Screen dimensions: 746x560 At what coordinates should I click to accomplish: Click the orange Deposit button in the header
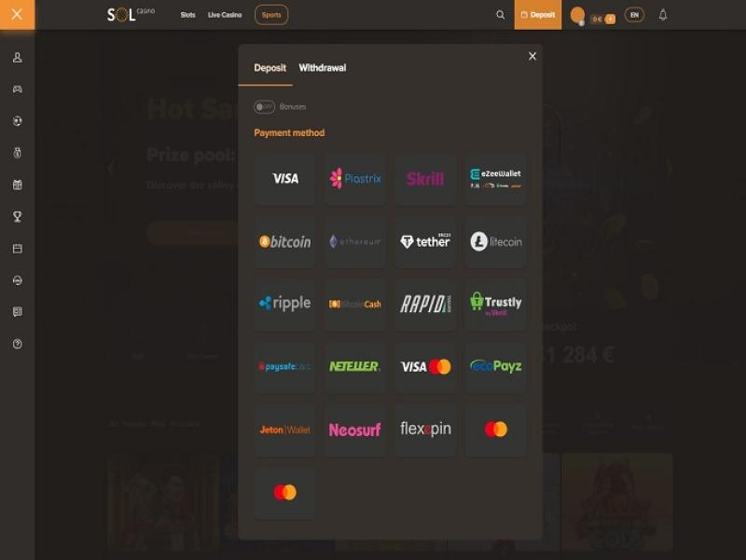click(538, 15)
